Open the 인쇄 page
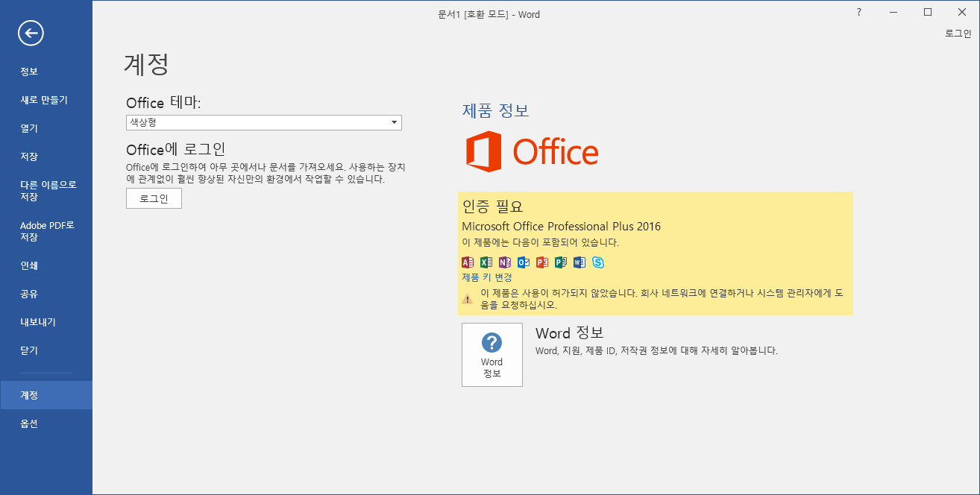Viewport: 980px width, 495px height. coord(46,265)
